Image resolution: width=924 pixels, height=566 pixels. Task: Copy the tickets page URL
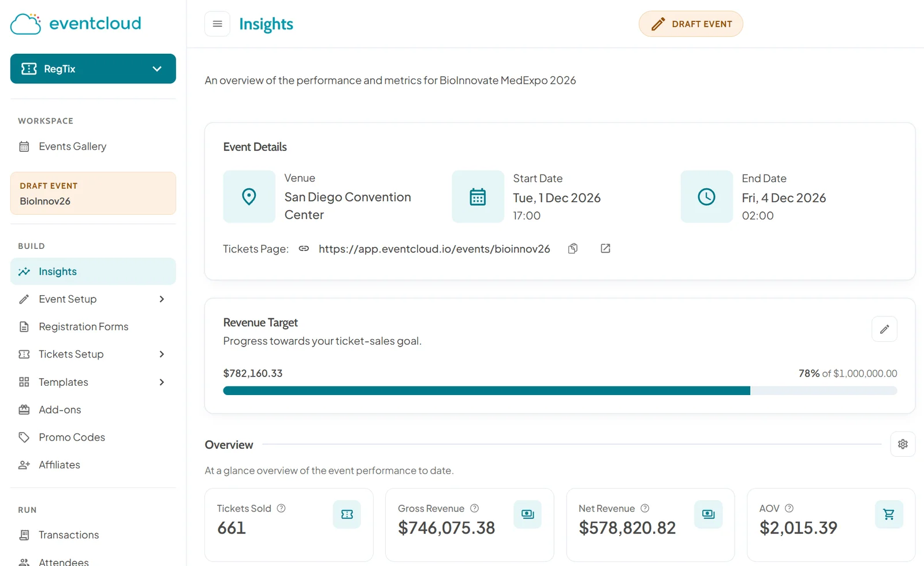[573, 248]
